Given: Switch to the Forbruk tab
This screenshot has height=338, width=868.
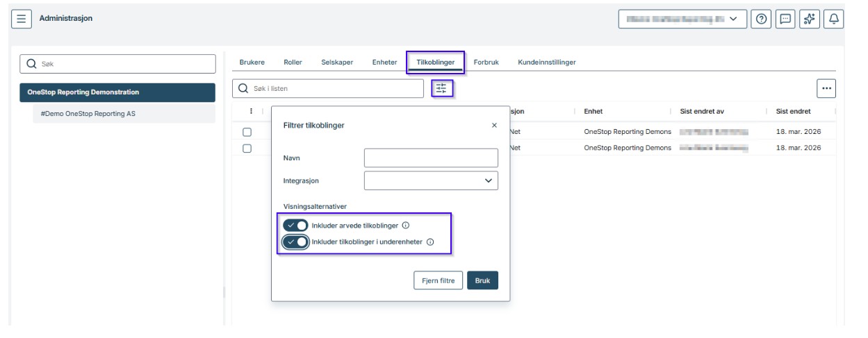Looking at the screenshot, I should [x=486, y=62].
